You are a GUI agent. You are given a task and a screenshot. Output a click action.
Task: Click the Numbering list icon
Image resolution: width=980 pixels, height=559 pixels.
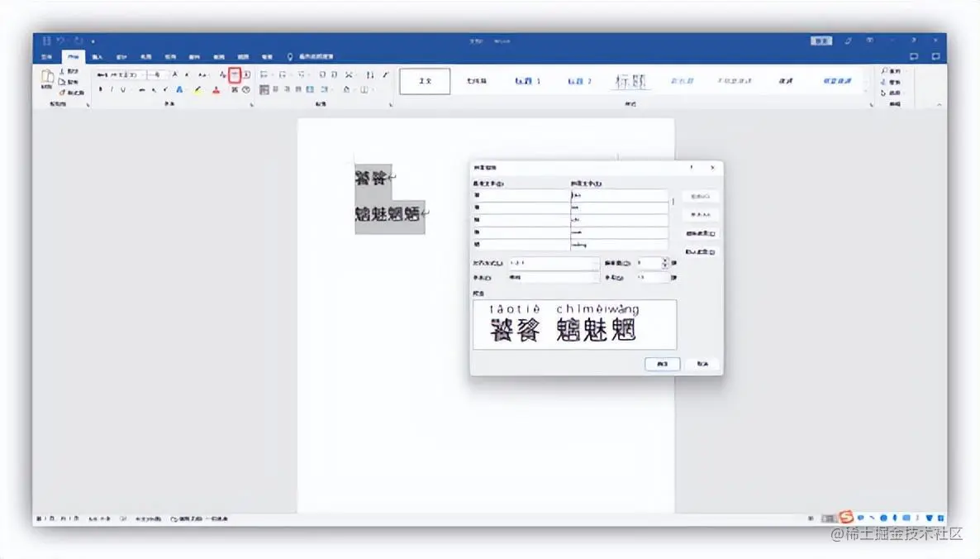tap(283, 74)
